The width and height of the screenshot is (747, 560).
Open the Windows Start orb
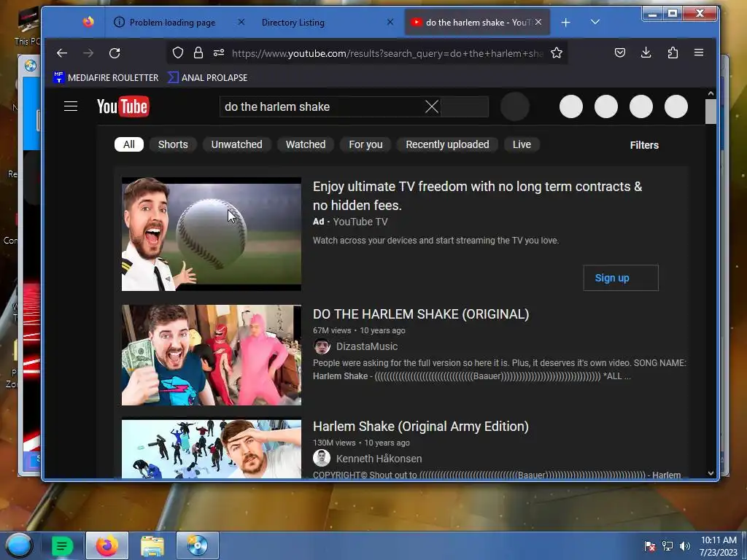tap(19, 545)
